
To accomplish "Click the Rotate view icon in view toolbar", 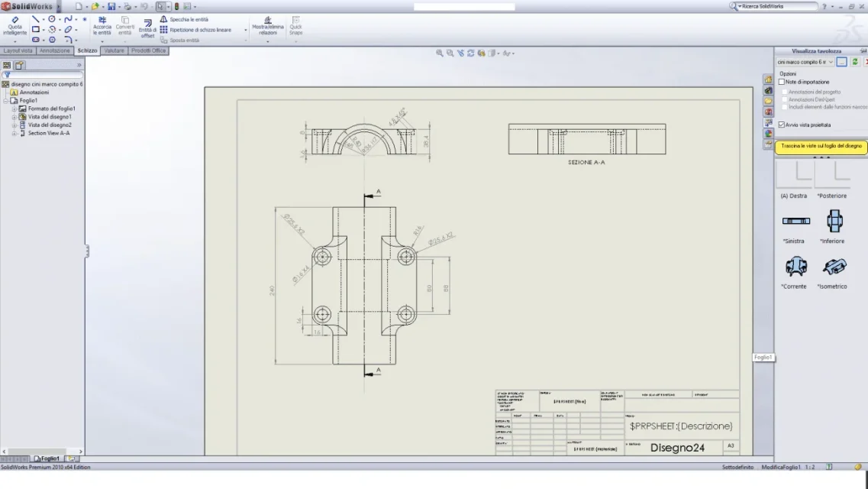I will coord(470,53).
